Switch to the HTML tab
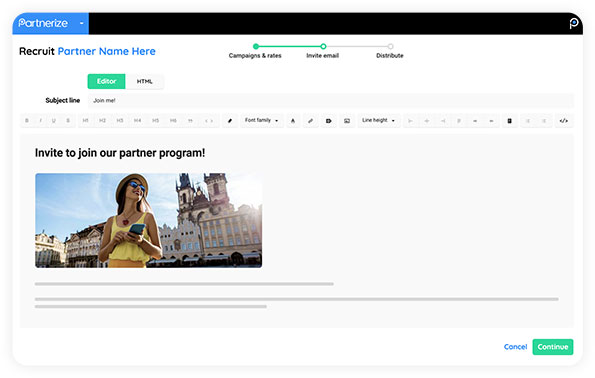 145,81
